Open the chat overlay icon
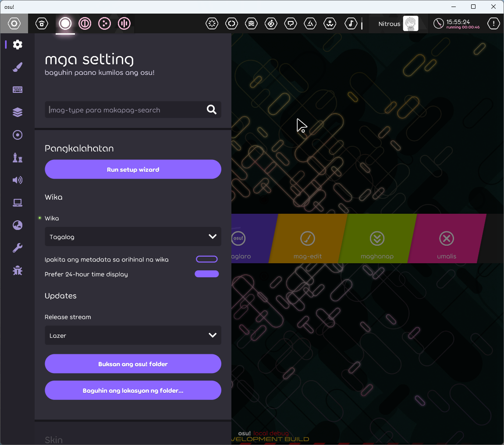 click(291, 24)
